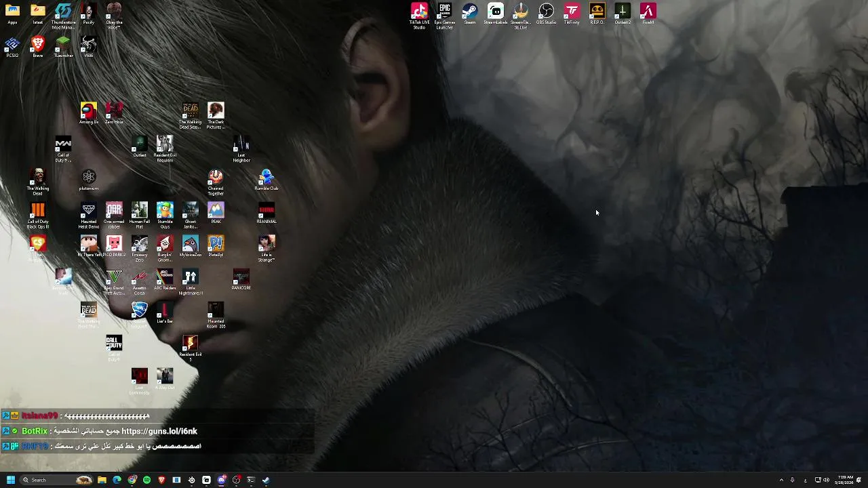Open Spotify from the taskbar

(x=146, y=480)
